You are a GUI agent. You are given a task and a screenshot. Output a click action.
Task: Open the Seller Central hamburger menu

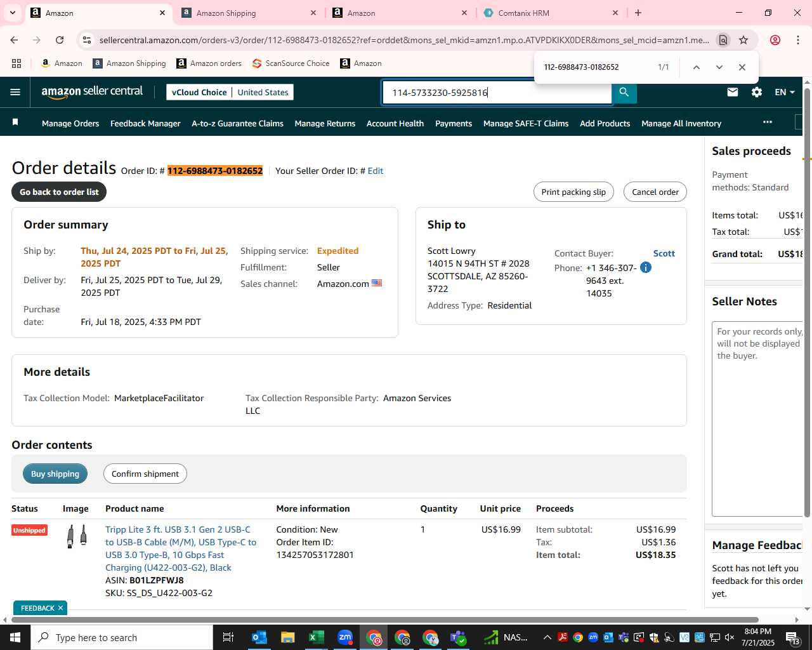tap(15, 92)
